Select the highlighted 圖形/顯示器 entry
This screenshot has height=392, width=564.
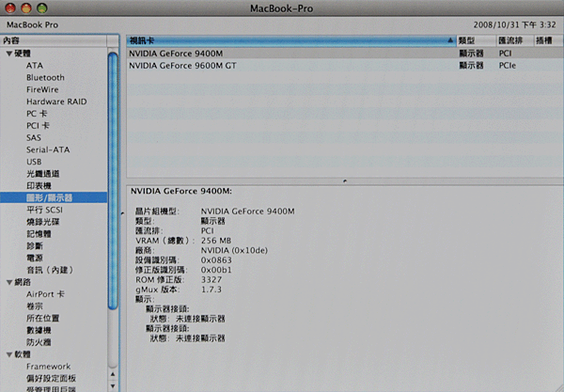(x=54, y=197)
